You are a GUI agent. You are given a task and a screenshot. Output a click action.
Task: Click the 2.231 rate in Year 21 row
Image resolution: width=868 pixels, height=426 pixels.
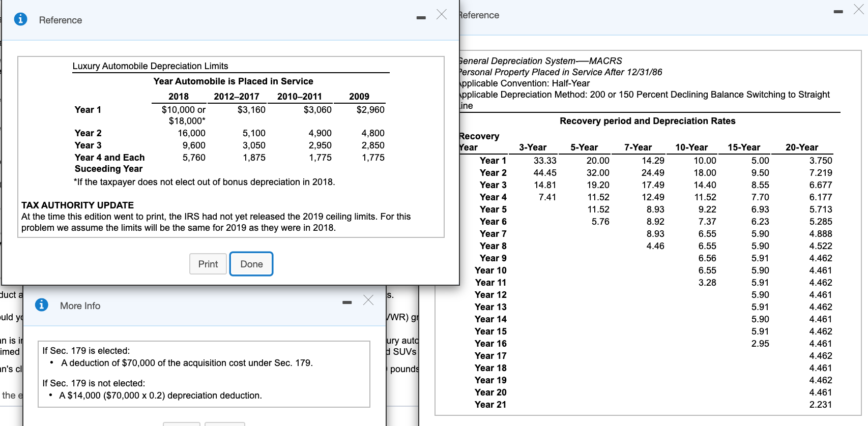[x=821, y=405]
